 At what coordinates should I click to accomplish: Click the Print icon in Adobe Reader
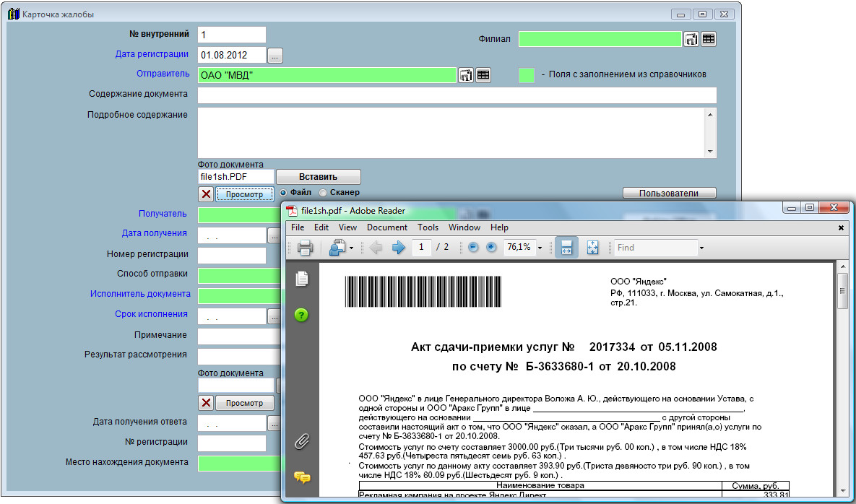pos(305,248)
